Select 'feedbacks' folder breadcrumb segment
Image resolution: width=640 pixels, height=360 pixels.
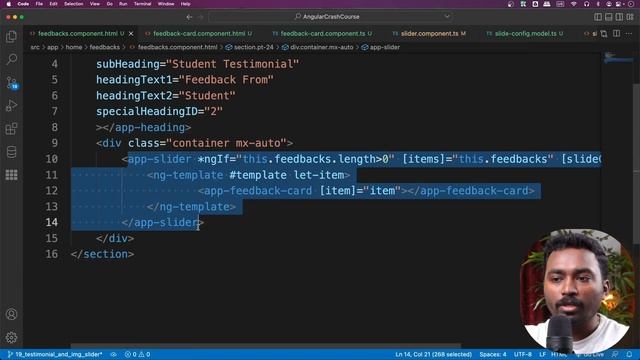coord(104,47)
